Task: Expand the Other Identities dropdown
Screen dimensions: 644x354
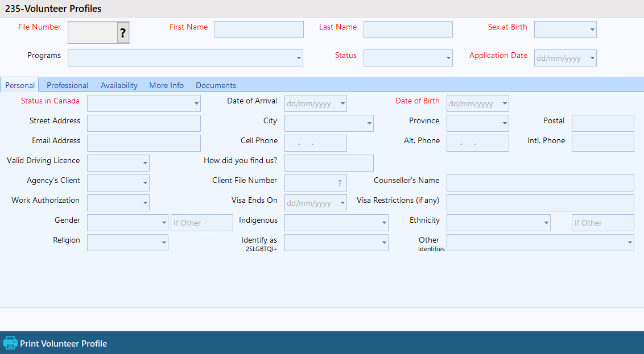Action: coord(630,243)
